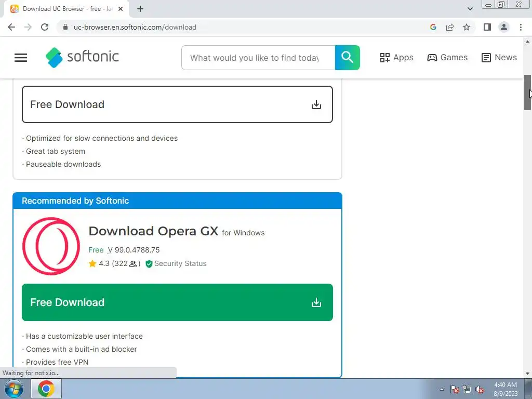Open the Chrome profile avatar
This screenshot has height=399, width=532.
[504, 27]
